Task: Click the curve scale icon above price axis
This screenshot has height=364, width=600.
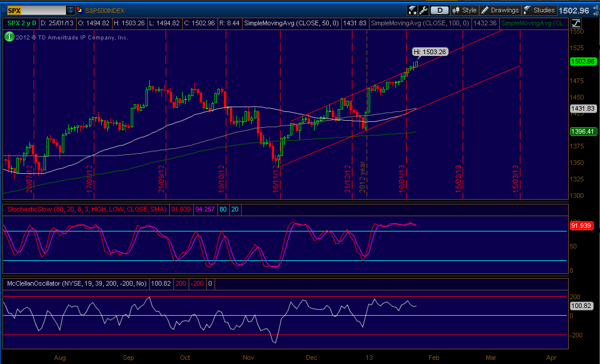Action: (576, 22)
